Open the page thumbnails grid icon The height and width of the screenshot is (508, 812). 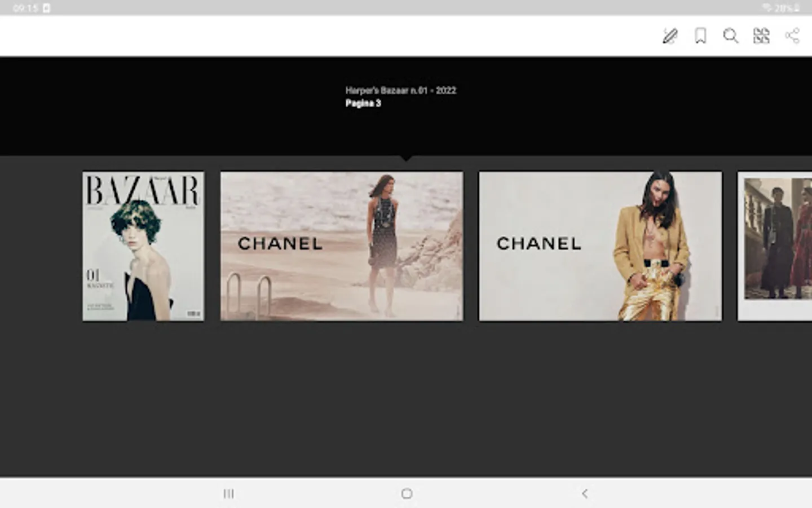click(761, 36)
